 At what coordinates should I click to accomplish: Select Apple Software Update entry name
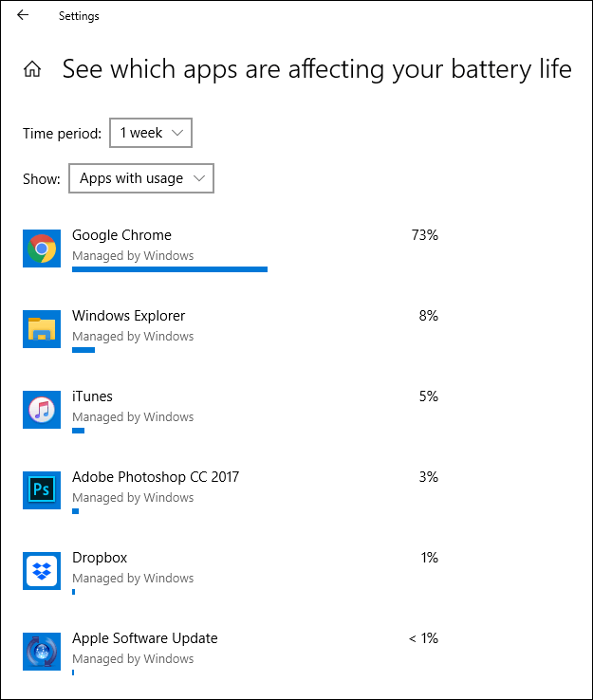coord(145,638)
